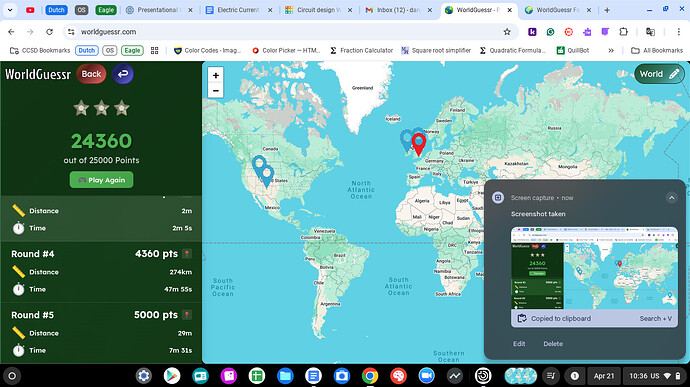
Task: Open the OS tab group
Action: [x=81, y=10]
